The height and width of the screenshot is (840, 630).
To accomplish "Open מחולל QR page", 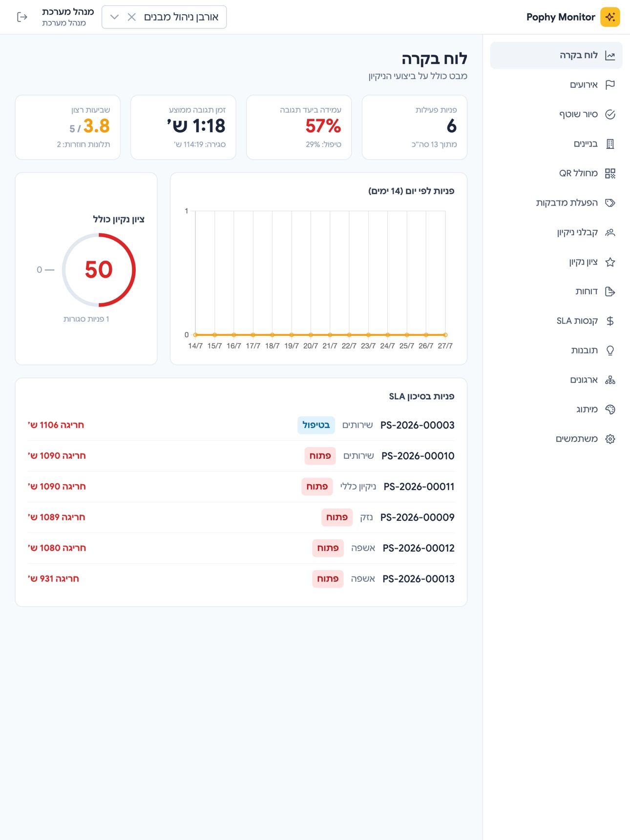I will coord(556,173).
